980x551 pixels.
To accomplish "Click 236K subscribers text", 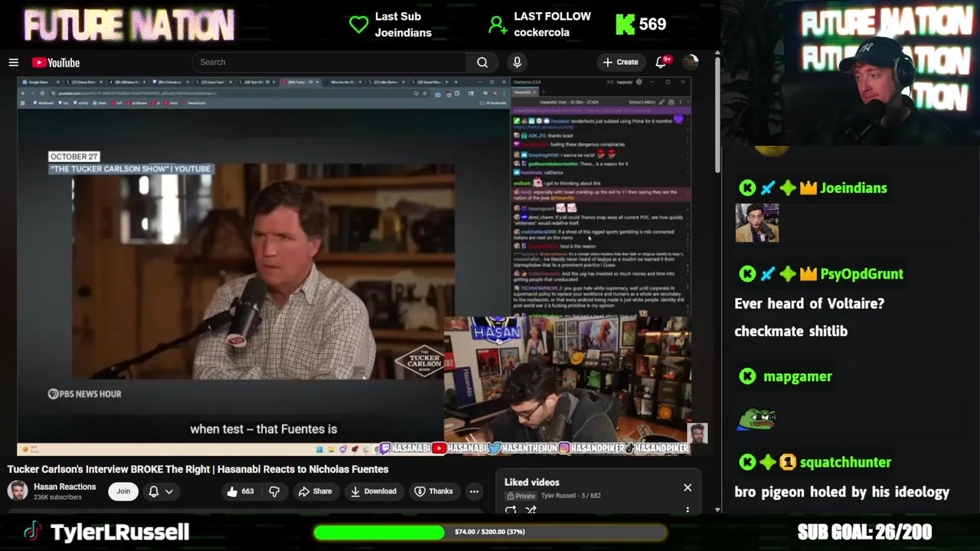I will pyautogui.click(x=57, y=497).
